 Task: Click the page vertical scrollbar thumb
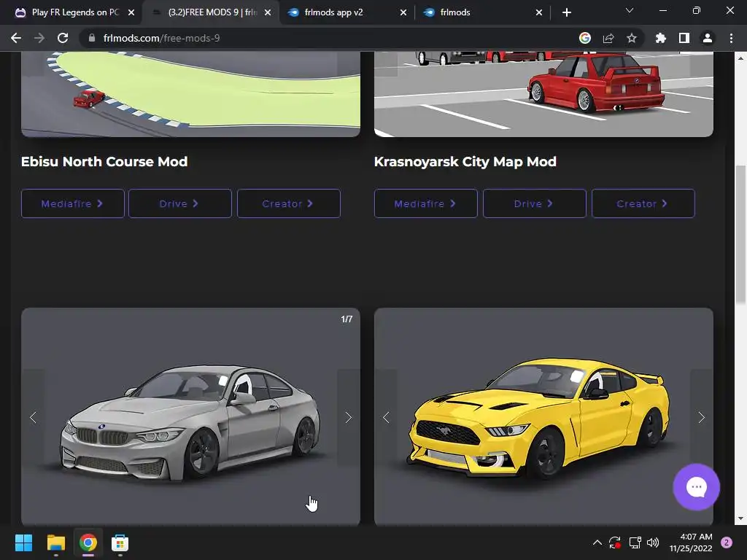[x=740, y=234]
